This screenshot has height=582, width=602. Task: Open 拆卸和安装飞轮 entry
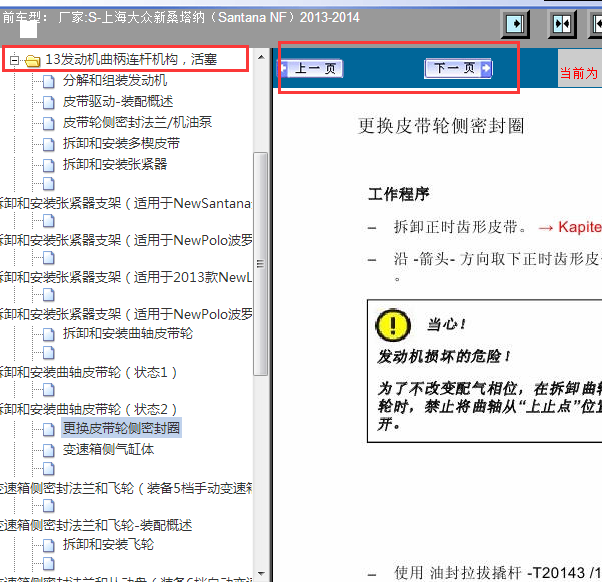(108, 544)
